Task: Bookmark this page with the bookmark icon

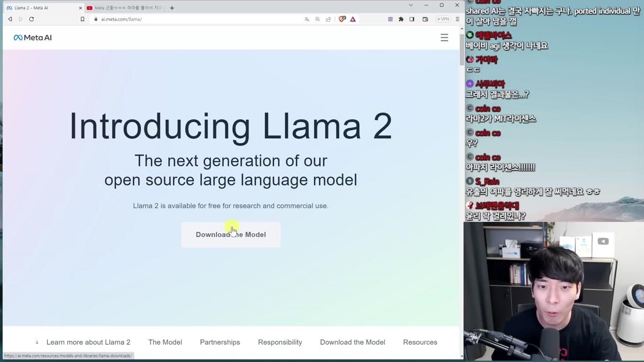Action: [x=82, y=19]
